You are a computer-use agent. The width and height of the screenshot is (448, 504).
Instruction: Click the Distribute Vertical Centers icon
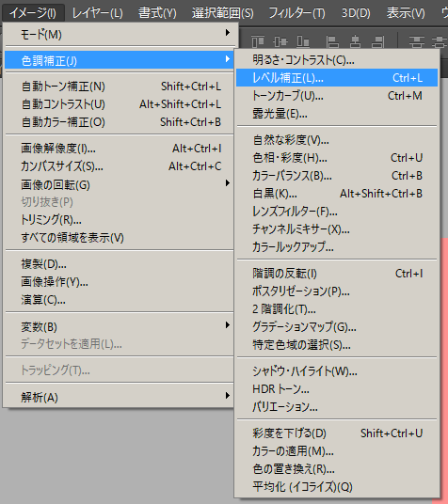[x=440, y=41]
